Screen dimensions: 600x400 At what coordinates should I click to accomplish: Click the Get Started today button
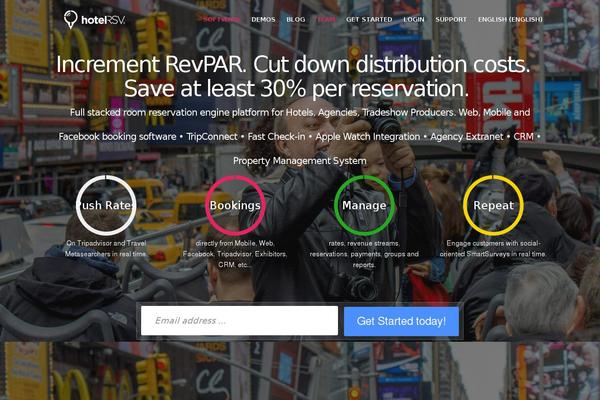point(401,321)
